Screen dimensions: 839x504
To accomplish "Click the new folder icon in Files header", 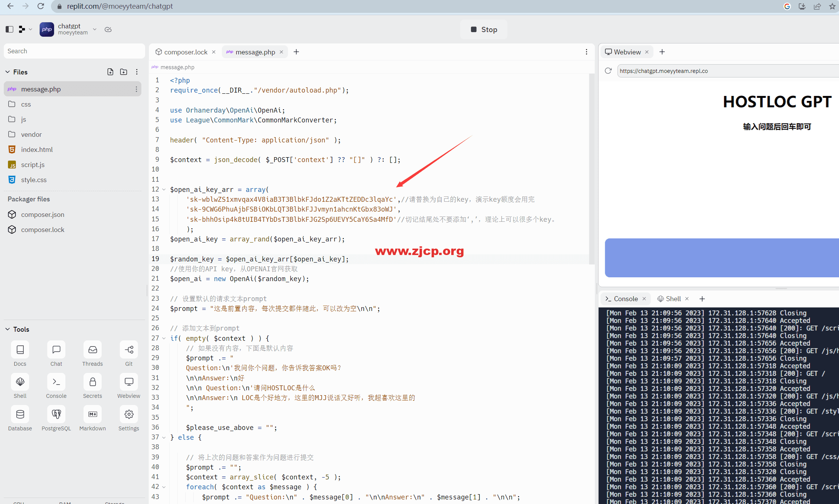I will click(x=124, y=72).
